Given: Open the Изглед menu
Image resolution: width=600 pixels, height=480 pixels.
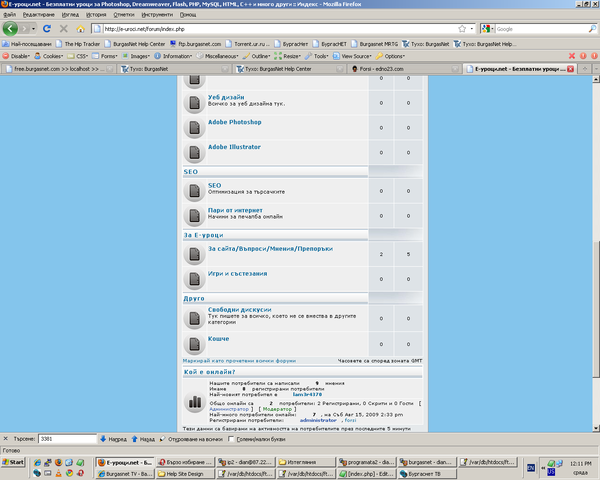Looking at the screenshot, I should [70, 15].
